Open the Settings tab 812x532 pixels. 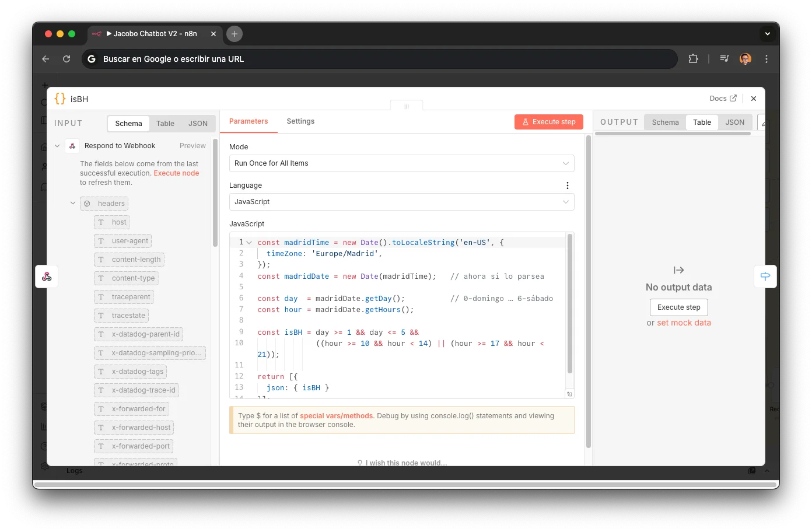300,121
